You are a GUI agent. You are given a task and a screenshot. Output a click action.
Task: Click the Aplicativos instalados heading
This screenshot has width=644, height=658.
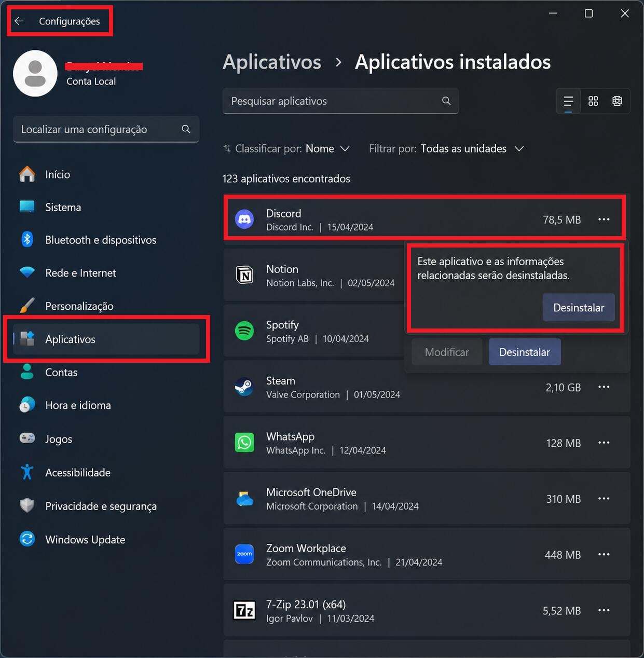(453, 62)
